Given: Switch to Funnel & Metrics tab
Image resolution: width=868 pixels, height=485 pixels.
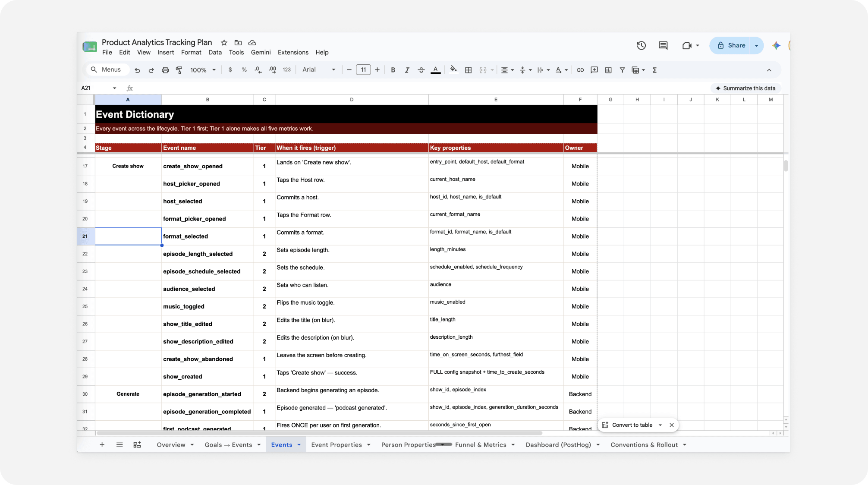Looking at the screenshot, I should click(481, 444).
